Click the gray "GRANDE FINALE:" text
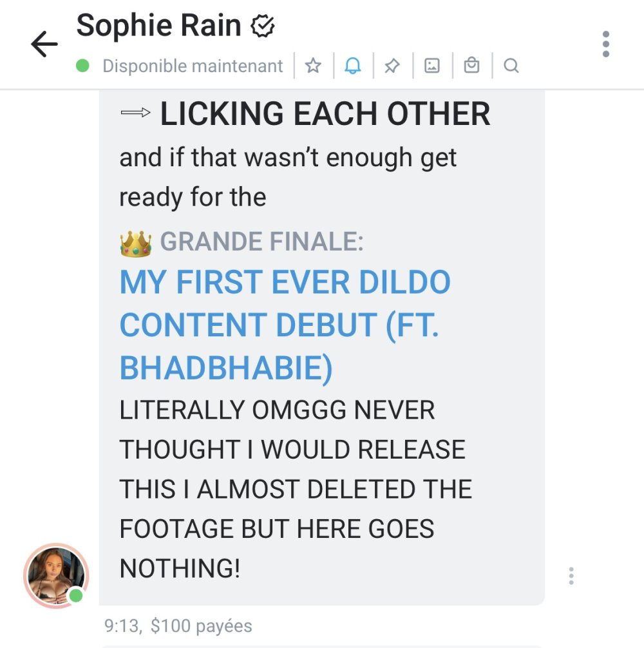The width and height of the screenshot is (644, 648). click(262, 242)
